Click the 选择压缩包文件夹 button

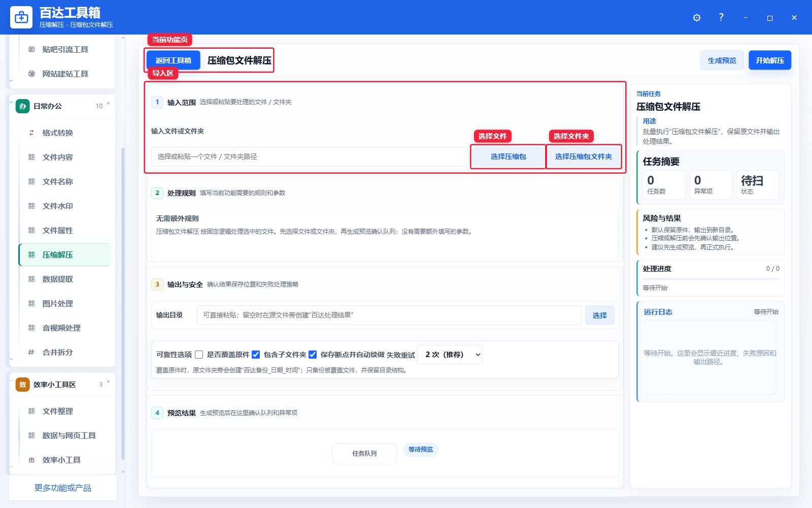pos(583,156)
